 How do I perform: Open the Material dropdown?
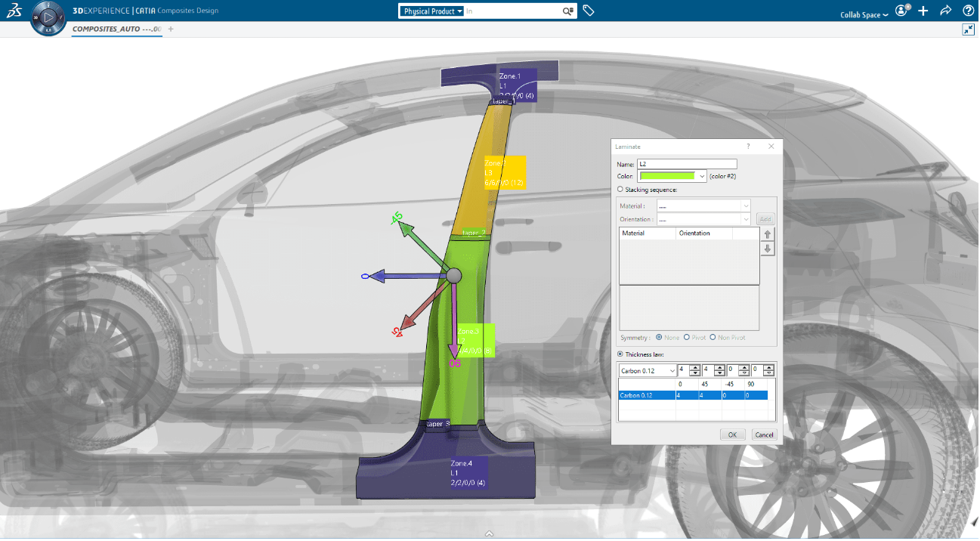pos(704,206)
